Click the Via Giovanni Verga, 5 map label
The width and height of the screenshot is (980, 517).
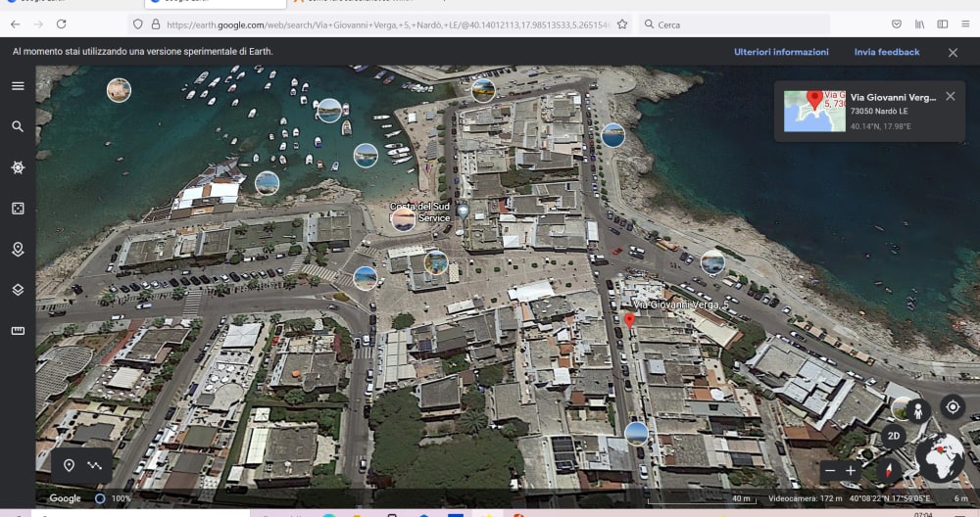pos(681,305)
